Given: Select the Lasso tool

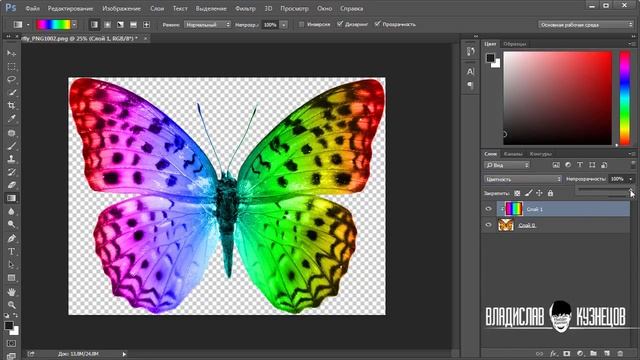Looking at the screenshot, I should (11, 80).
